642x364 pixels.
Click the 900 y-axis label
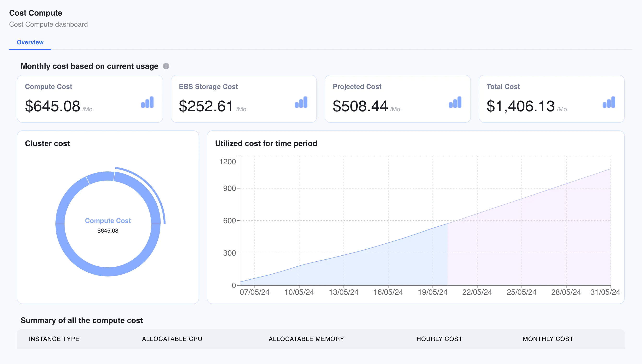pos(230,188)
